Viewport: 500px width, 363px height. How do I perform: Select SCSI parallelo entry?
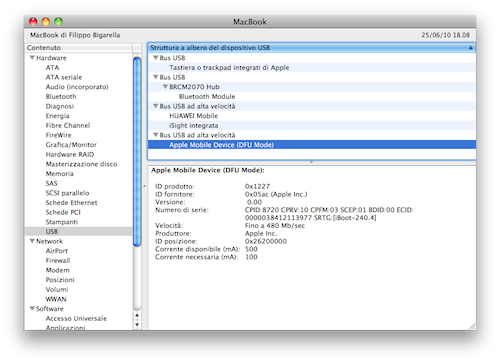[x=67, y=193]
